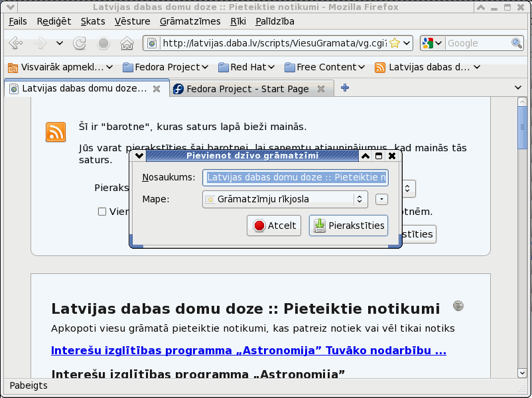The image size is (532, 398).
Task: Click the Latvijas dabas domu doze heading
Action: coord(245,308)
